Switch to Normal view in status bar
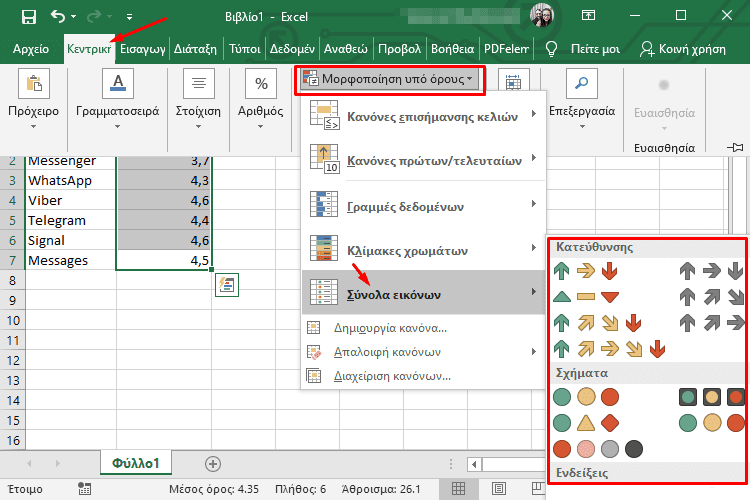The image size is (750, 500). point(458,489)
